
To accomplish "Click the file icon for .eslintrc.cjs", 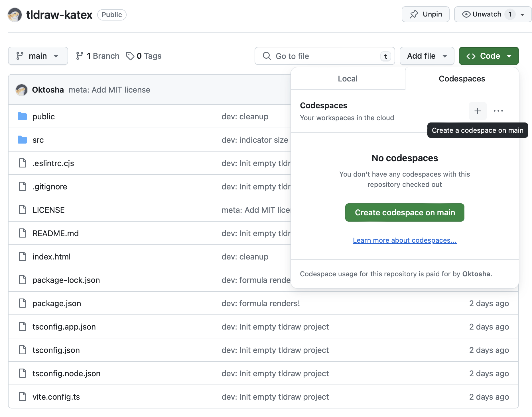I will (x=23, y=163).
